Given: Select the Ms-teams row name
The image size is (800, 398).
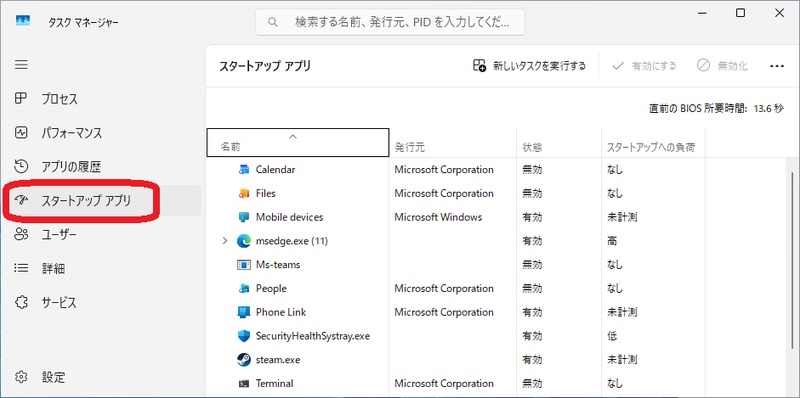Looking at the screenshot, I should [278, 265].
